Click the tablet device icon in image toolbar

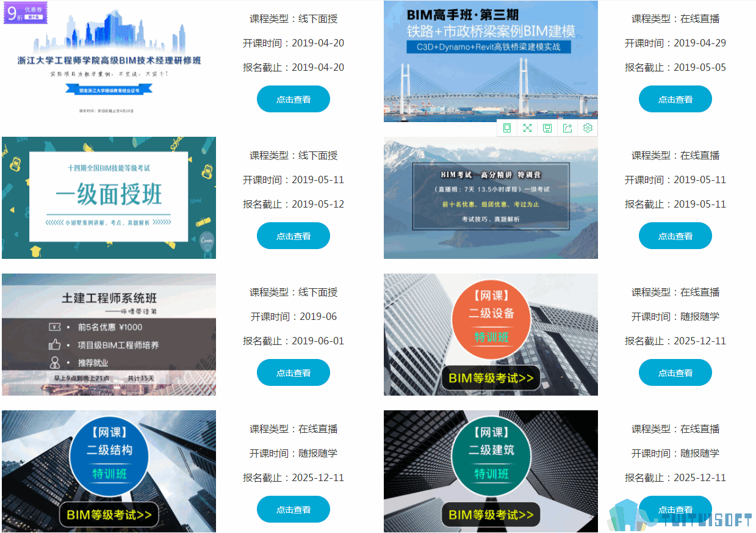(507, 128)
